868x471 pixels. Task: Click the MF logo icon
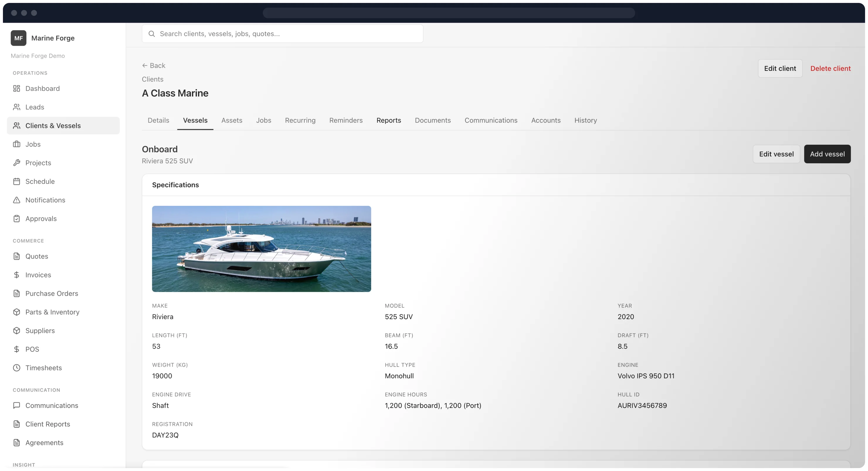[x=18, y=38]
